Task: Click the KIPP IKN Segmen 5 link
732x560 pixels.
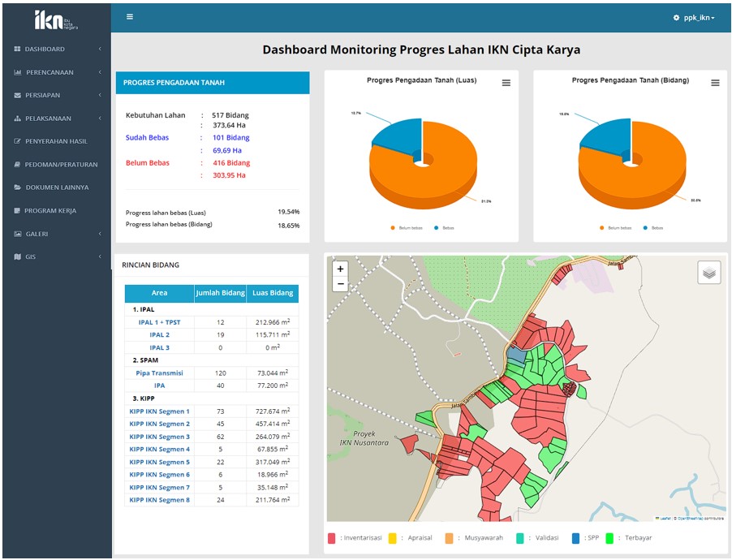Action: click(159, 462)
